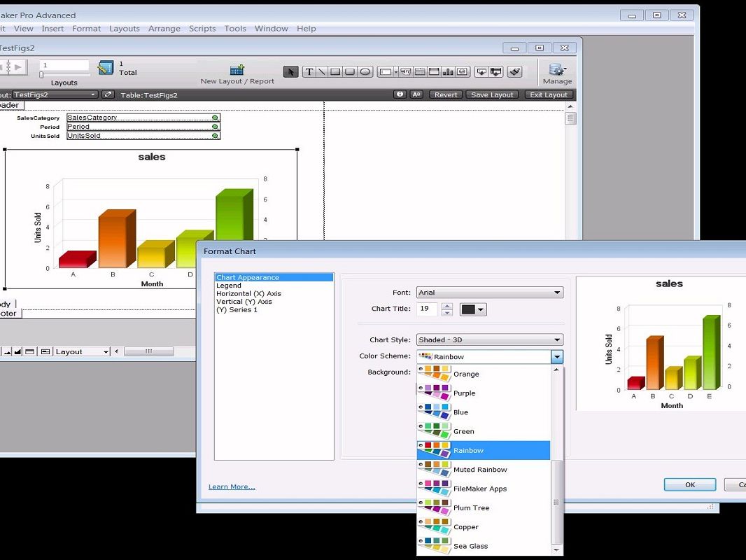Choose the Copper color scheme

[x=484, y=526]
